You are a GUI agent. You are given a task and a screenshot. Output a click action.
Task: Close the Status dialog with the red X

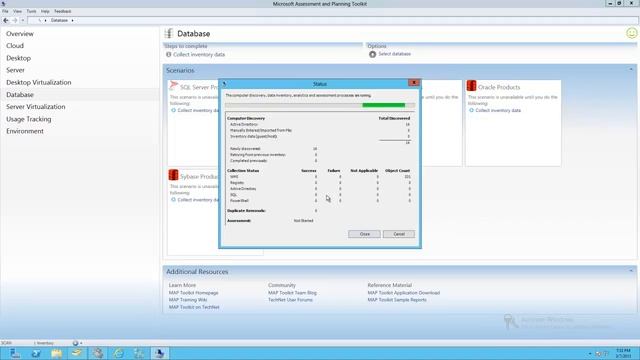point(413,83)
